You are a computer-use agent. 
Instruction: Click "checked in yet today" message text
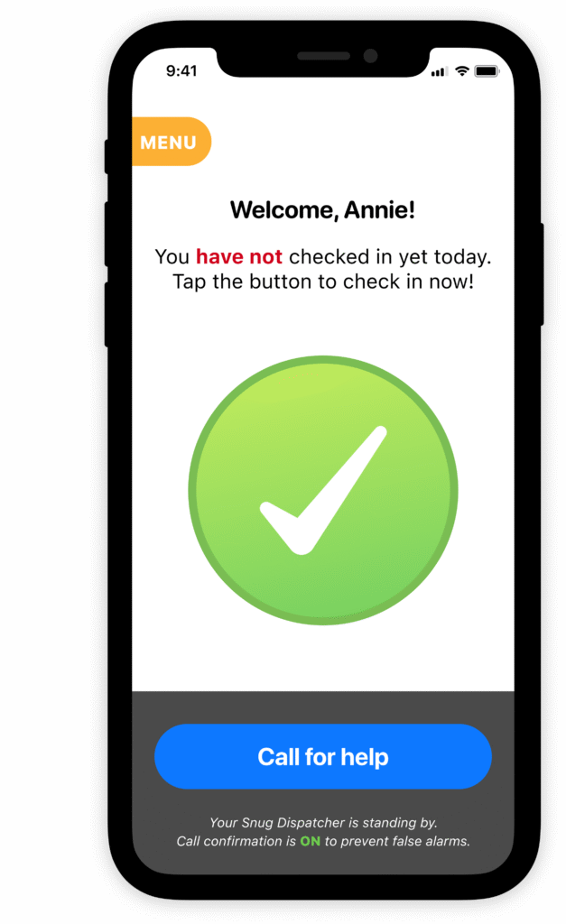coord(390,257)
